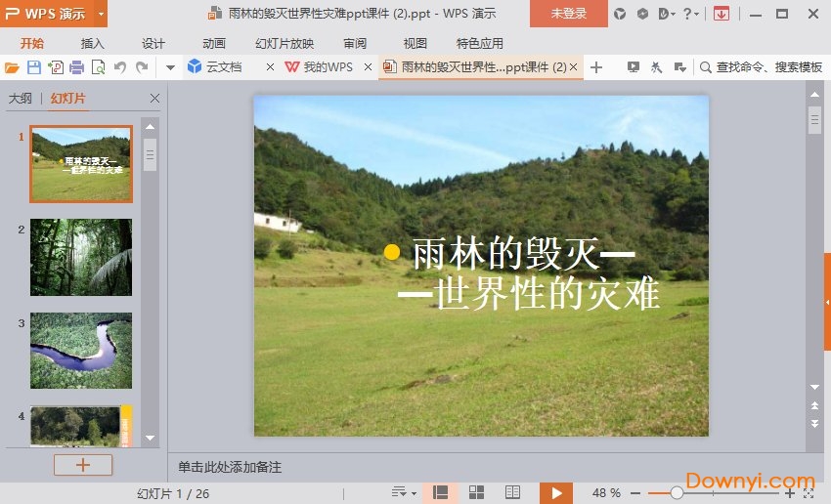This screenshot has height=504, width=831.
Task: Select slide 2 rainforest thumbnail
Action: click(81, 257)
